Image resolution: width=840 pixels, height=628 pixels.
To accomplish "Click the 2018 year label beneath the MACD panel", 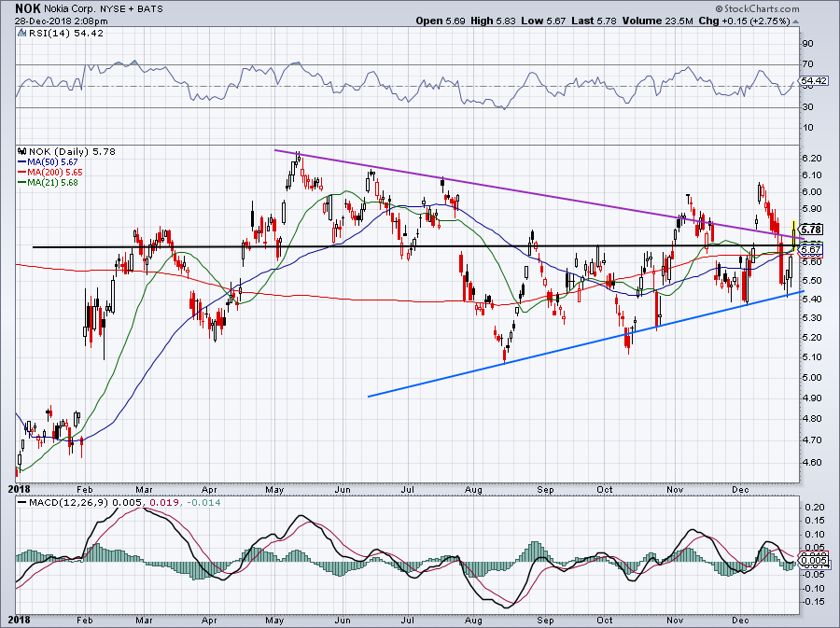I will (x=20, y=621).
